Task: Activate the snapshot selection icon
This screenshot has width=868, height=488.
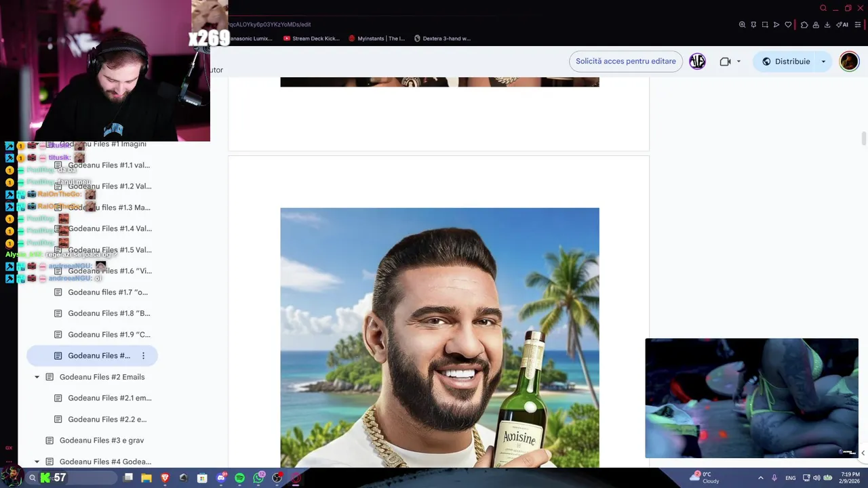Action: pos(765,24)
